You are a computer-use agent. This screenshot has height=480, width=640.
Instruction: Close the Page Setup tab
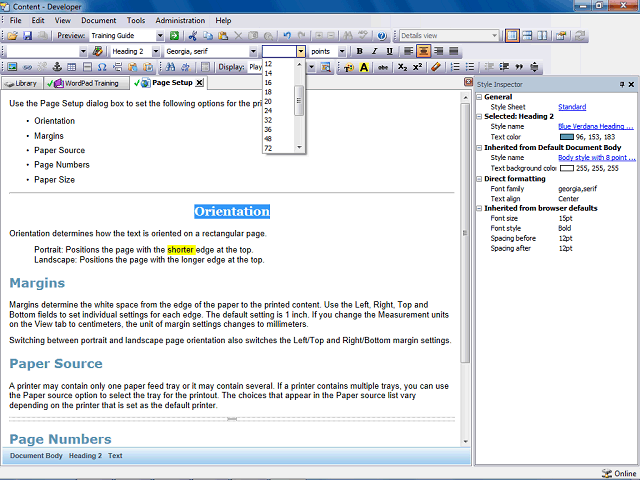[199, 83]
